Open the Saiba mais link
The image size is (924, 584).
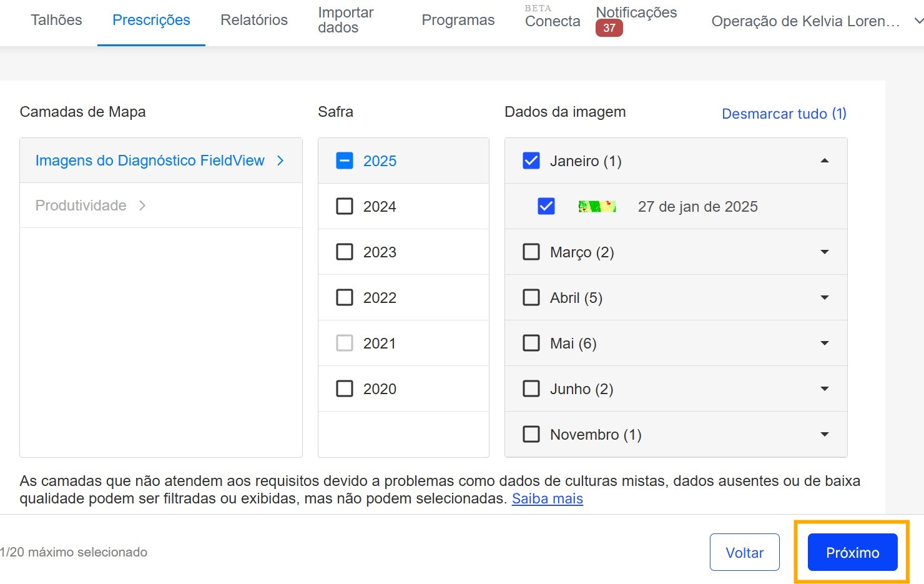coord(547,498)
